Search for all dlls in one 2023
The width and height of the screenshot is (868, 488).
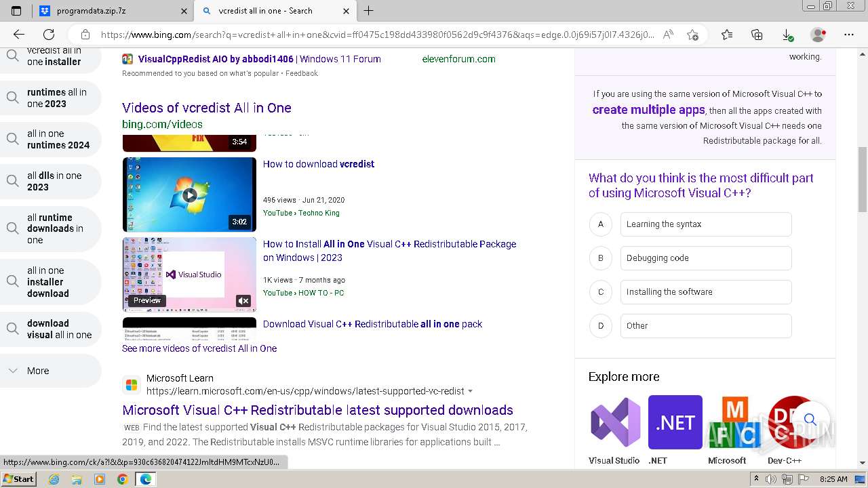pos(50,181)
